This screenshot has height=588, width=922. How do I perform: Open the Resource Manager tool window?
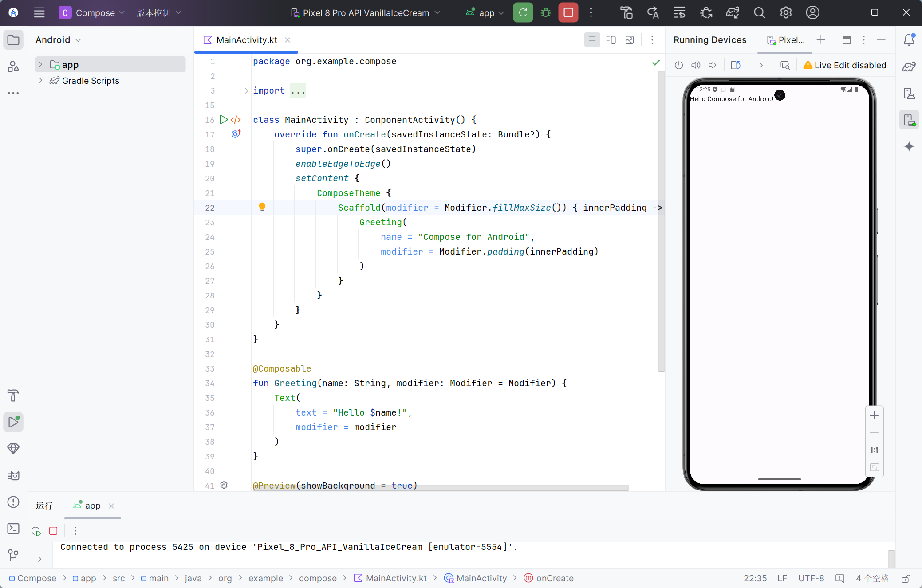[x=13, y=67]
